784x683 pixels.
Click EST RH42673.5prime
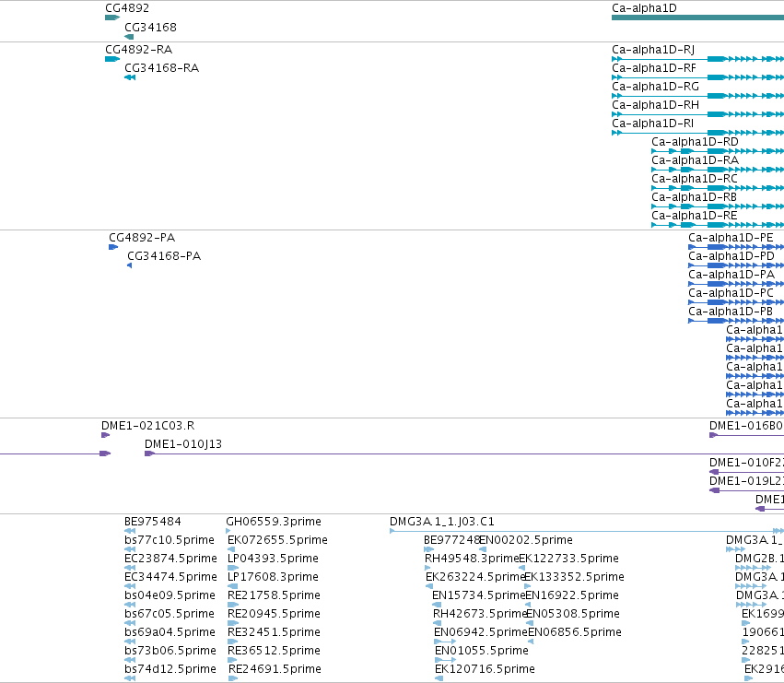481,615
